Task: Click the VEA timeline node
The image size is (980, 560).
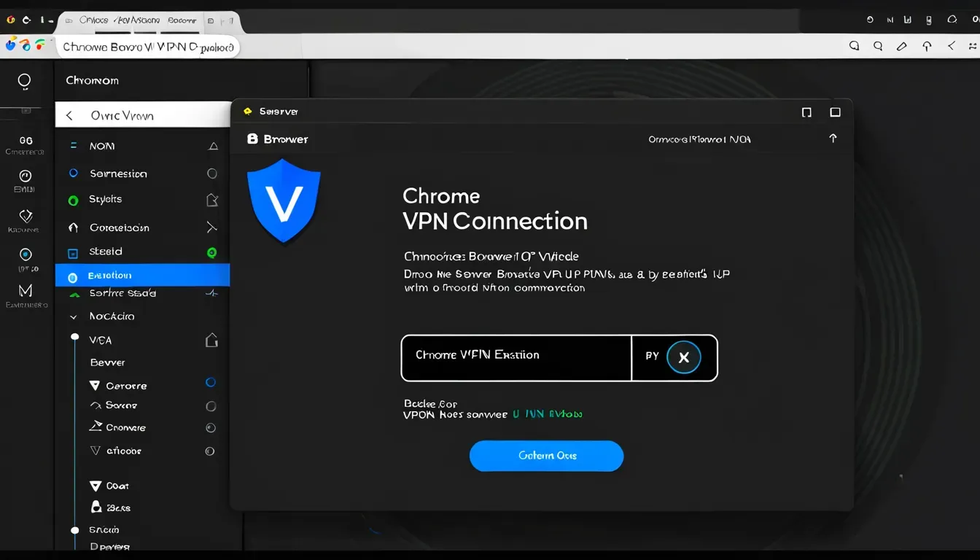Action: point(74,337)
